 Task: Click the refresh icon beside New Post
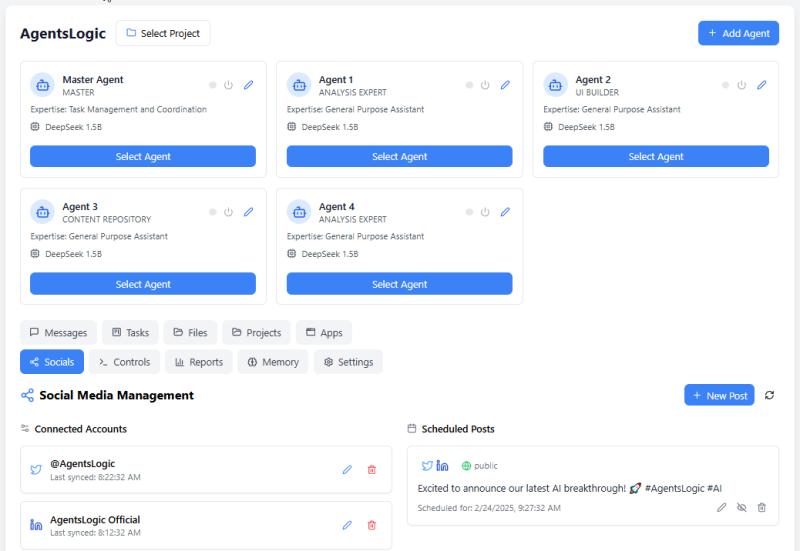tap(770, 395)
